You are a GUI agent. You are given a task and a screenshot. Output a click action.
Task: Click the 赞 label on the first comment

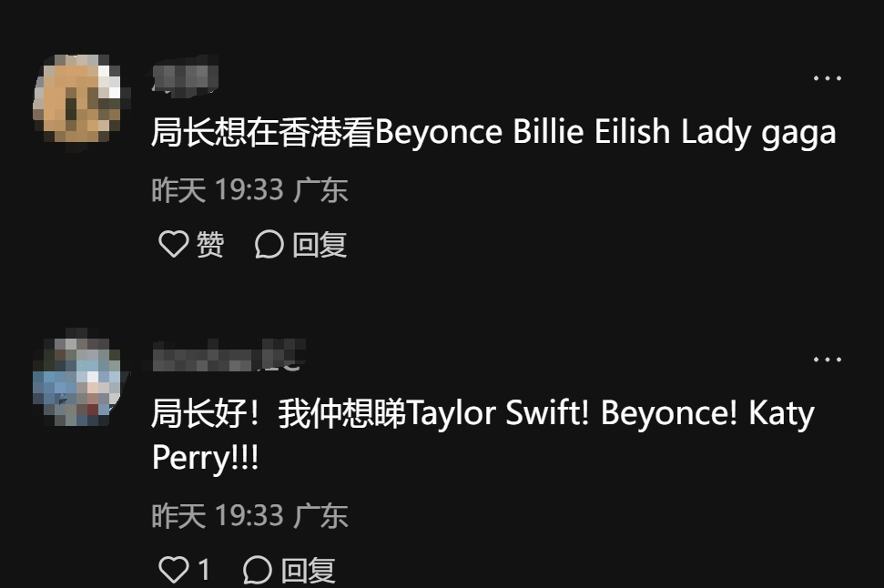209,244
